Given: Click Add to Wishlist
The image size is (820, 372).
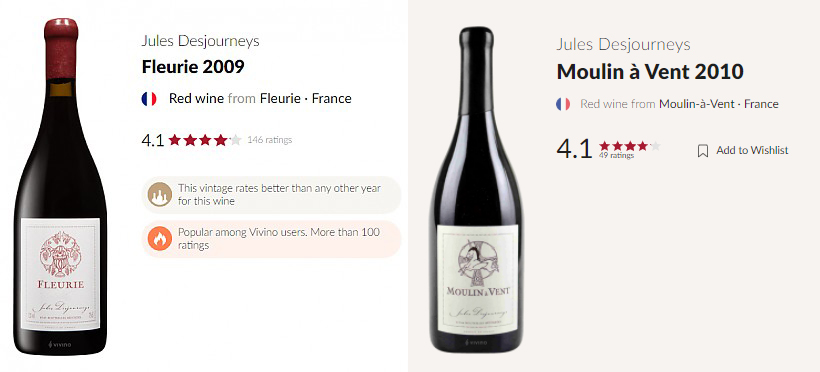Looking at the screenshot, I should 752,151.
